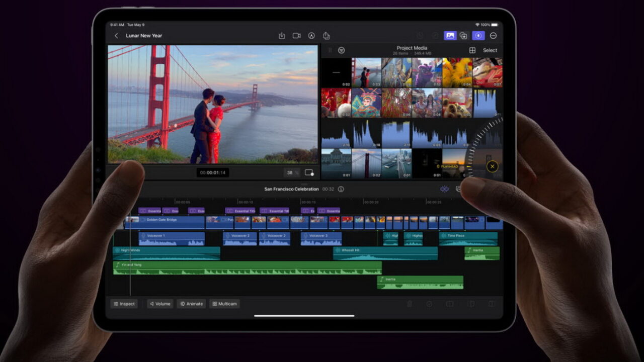Toggle the timeline snapping icon
The height and width of the screenshot is (362, 644).
click(x=444, y=189)
